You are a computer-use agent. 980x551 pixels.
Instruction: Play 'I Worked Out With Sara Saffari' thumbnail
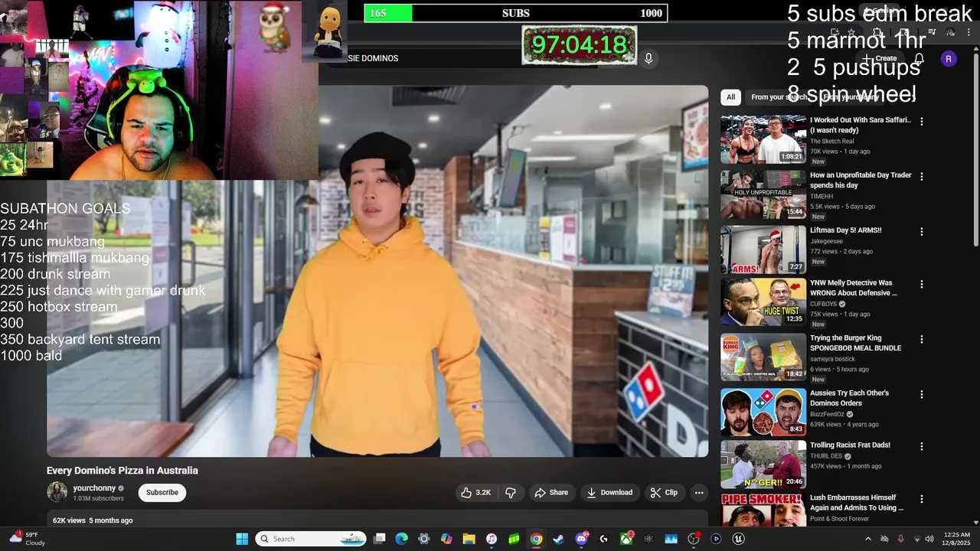coord(763,139)
